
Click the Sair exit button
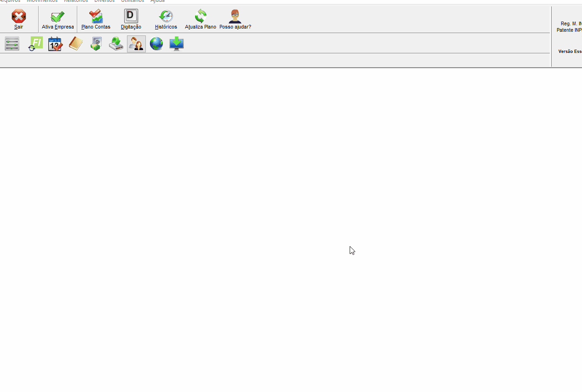tap(18, 19)
